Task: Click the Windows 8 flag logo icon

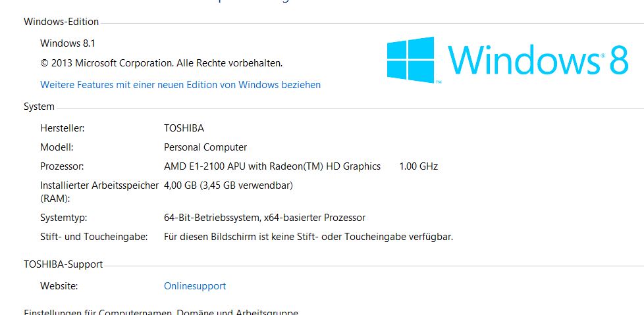Action: [x=410, y=59]
